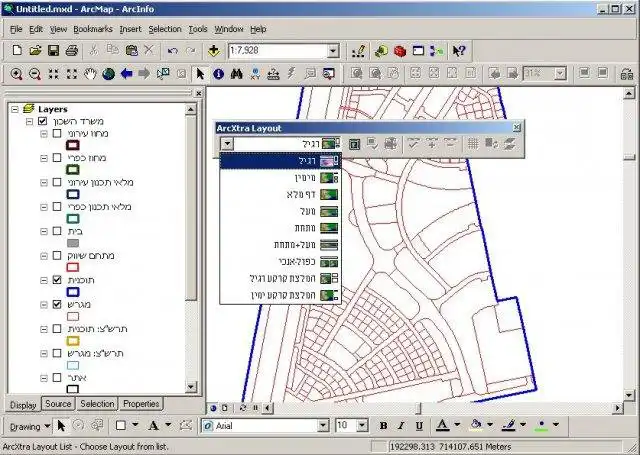Choose the highlighted רגיל layout option
The height and width of the screenshot is (455, 640).
click(280, 161)
